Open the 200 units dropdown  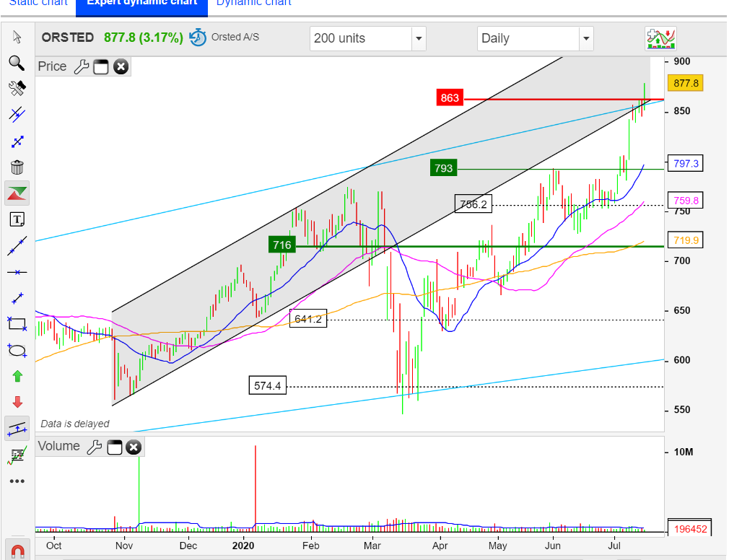click(x=419, y=38)
